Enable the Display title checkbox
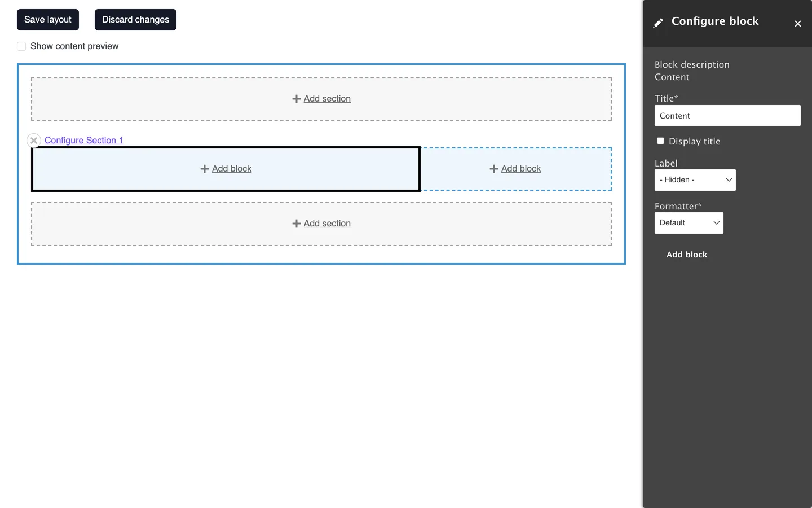 coord(660,141)
